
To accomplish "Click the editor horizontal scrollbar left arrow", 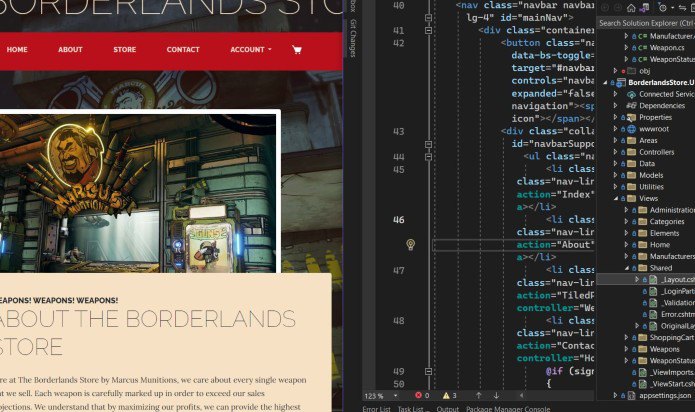I will tap(521, 395).
